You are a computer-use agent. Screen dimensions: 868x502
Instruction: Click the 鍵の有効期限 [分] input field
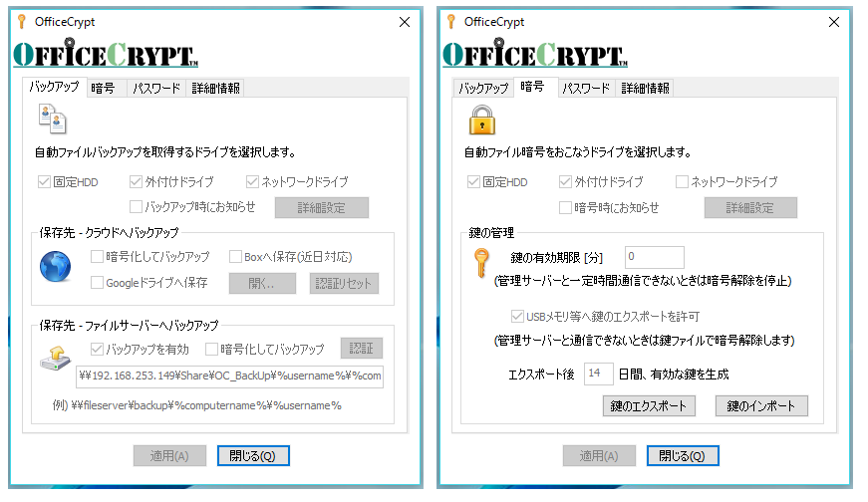point(655,257)
